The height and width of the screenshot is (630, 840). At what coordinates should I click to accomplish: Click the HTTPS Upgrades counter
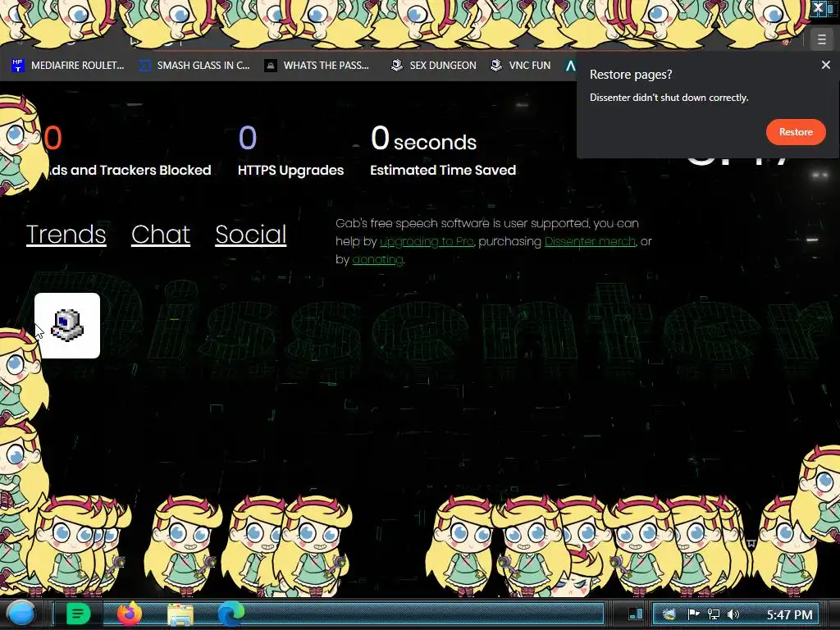[290, 152]
